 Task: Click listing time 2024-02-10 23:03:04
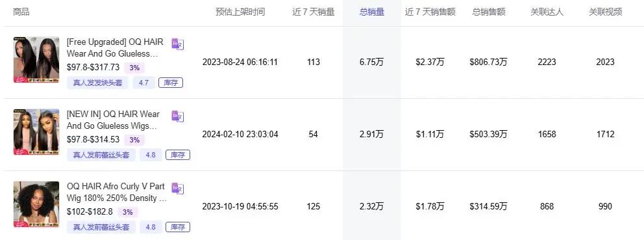(240, 134)
